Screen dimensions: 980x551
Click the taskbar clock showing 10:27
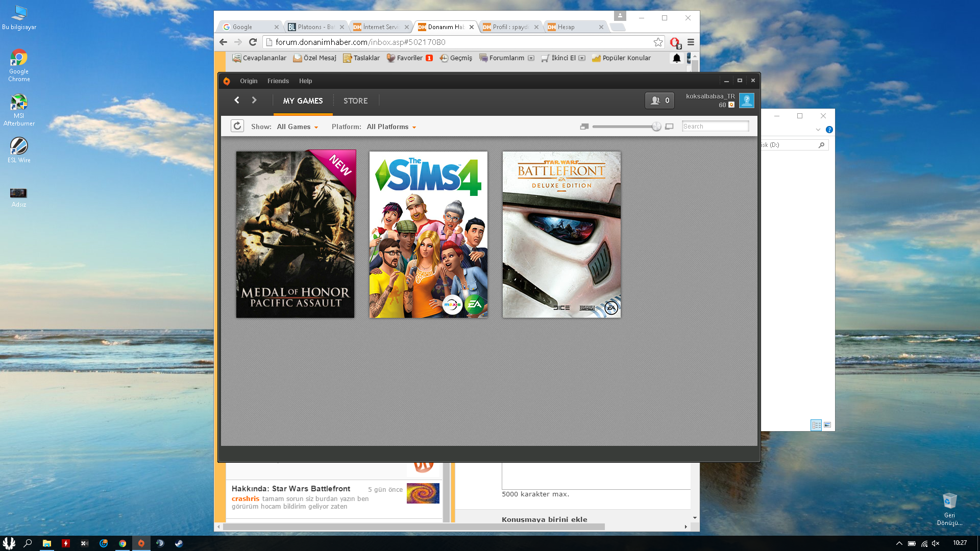(960, 543)
